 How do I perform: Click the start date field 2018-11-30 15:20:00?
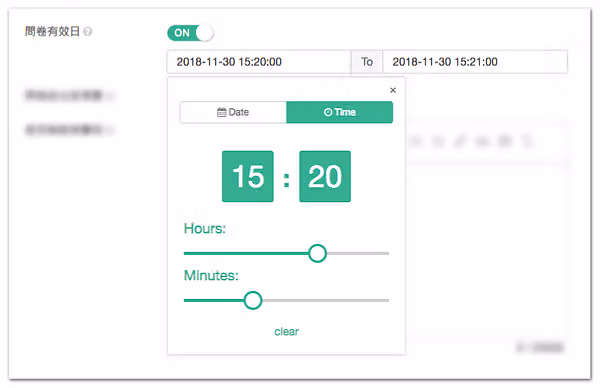tap(259, 62)
